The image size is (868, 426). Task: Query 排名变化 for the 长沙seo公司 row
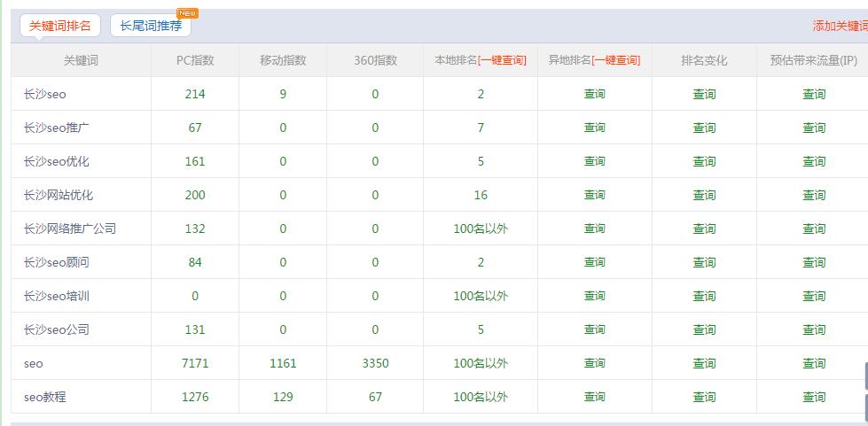(704, 329)
